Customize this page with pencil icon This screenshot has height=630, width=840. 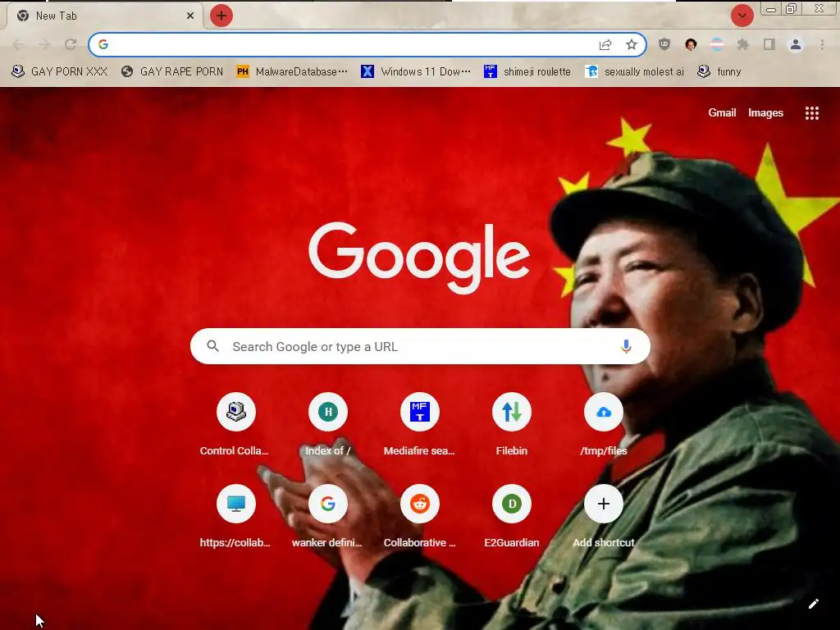[x=813, y=604]
